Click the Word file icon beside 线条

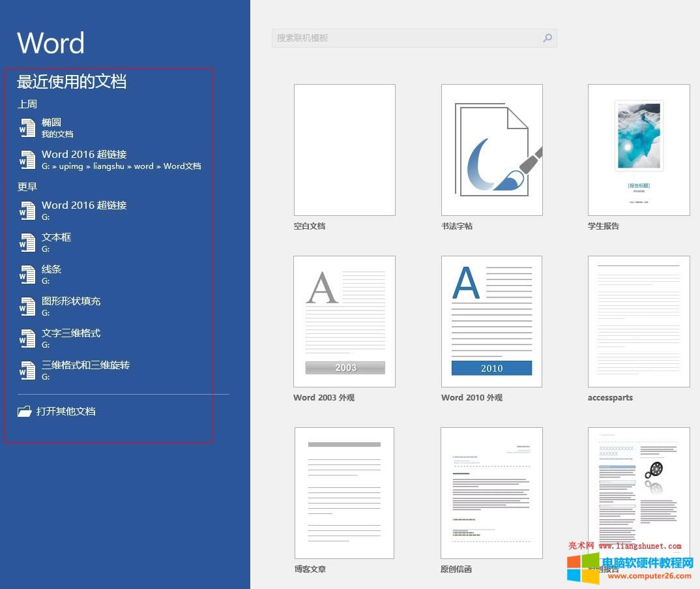27,274
